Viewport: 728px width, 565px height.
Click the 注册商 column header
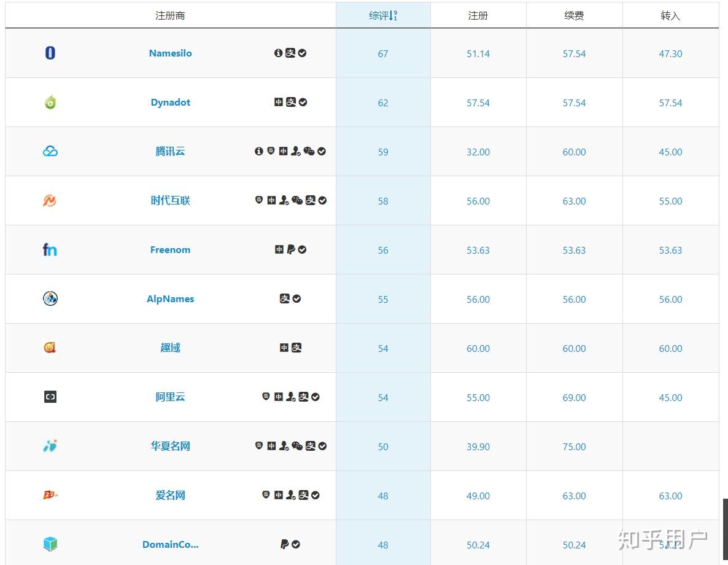tap(170, 15)
